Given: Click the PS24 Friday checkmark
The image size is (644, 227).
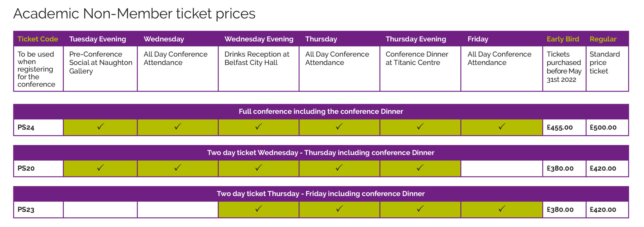Looking at the screenshot, I should tap(502, 126).
